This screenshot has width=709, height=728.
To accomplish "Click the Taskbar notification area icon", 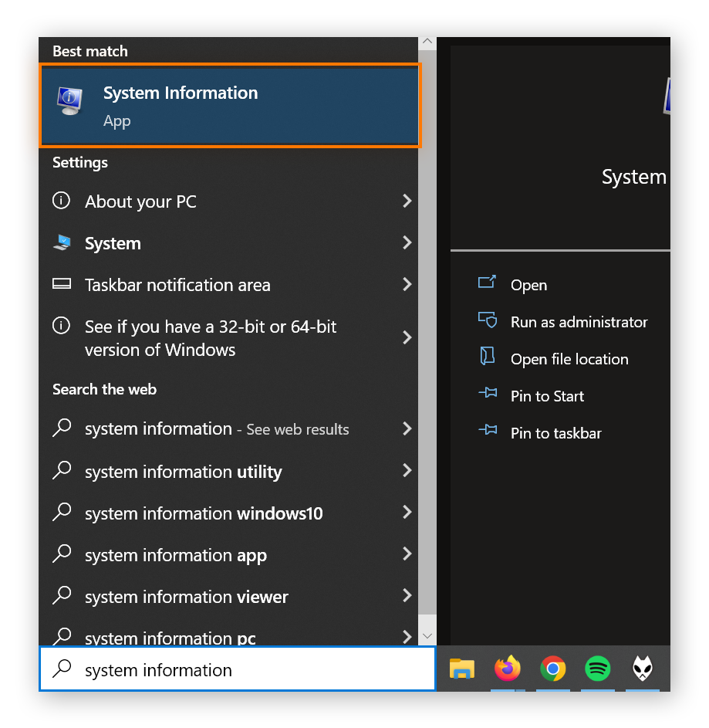I will click(62, 284).
